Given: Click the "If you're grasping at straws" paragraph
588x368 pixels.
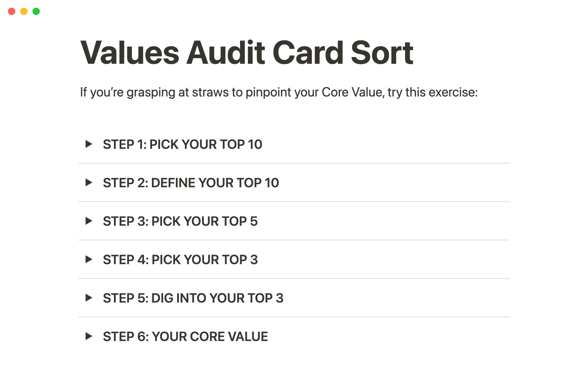Looking at the screenshot, I should coord(279,92).
